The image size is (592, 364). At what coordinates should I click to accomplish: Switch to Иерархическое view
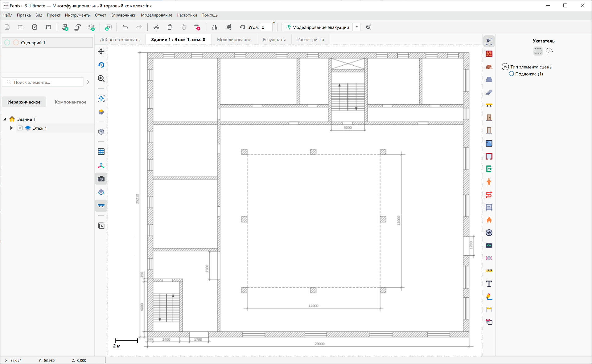click(x=24, y=102)
